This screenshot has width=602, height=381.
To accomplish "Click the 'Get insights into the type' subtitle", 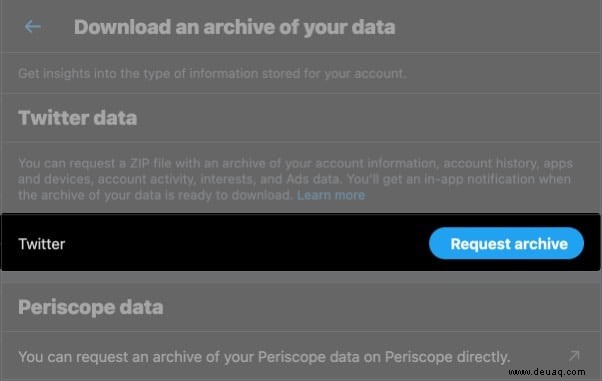I will (x=212, y=73).
